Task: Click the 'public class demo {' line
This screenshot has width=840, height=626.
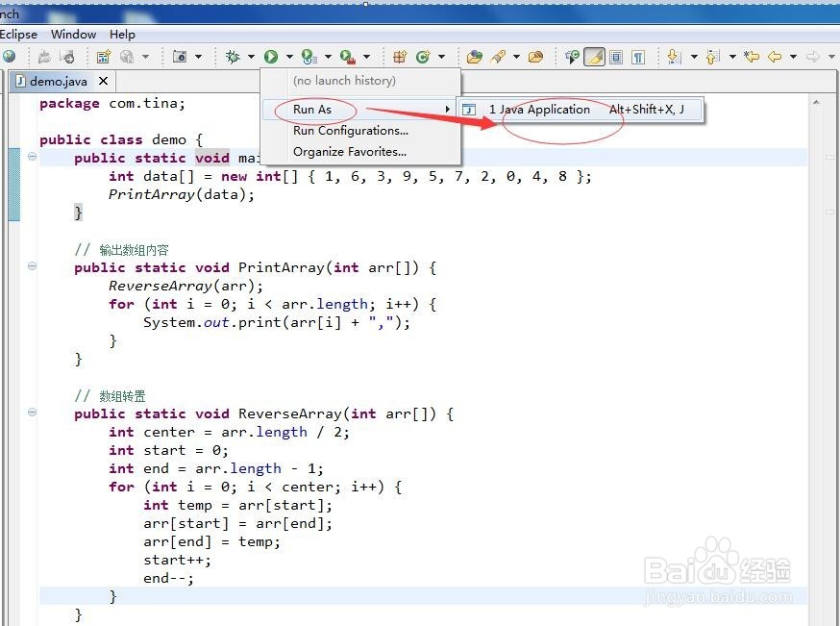Action: [x=121, y=139]
